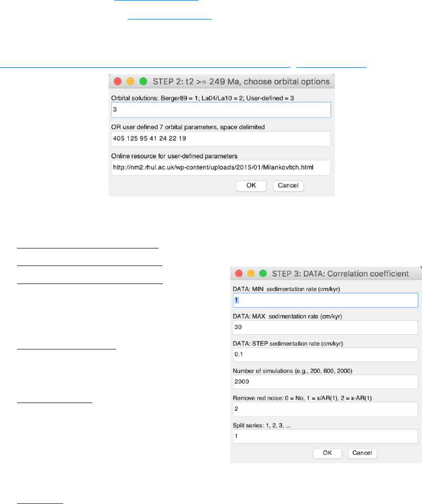
Task: Click the Remove red noise field
Action: [325, 408]
